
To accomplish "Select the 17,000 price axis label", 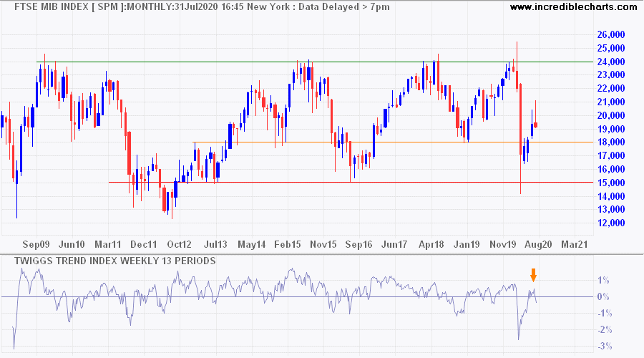I will (x=611, y=156).
